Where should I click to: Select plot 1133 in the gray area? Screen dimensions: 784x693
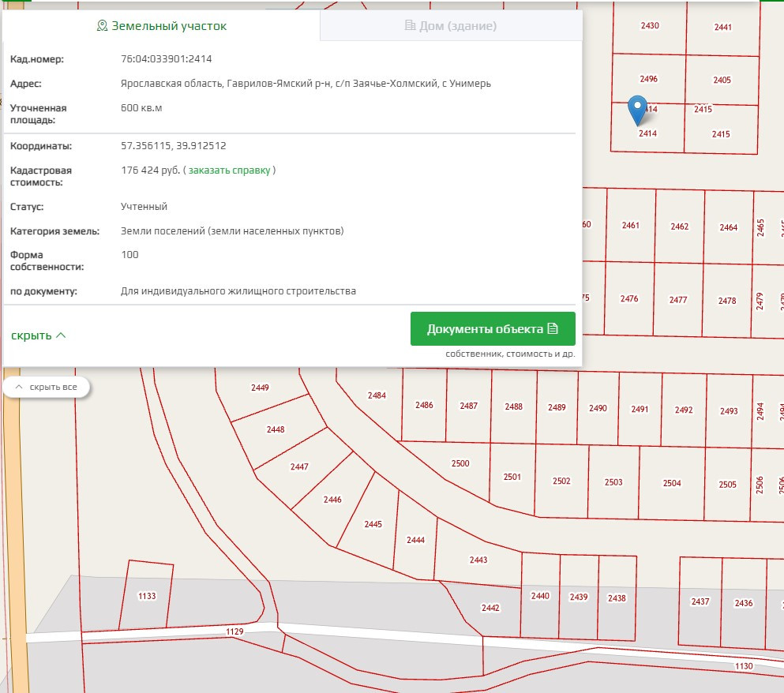click(x=147, y=596)
